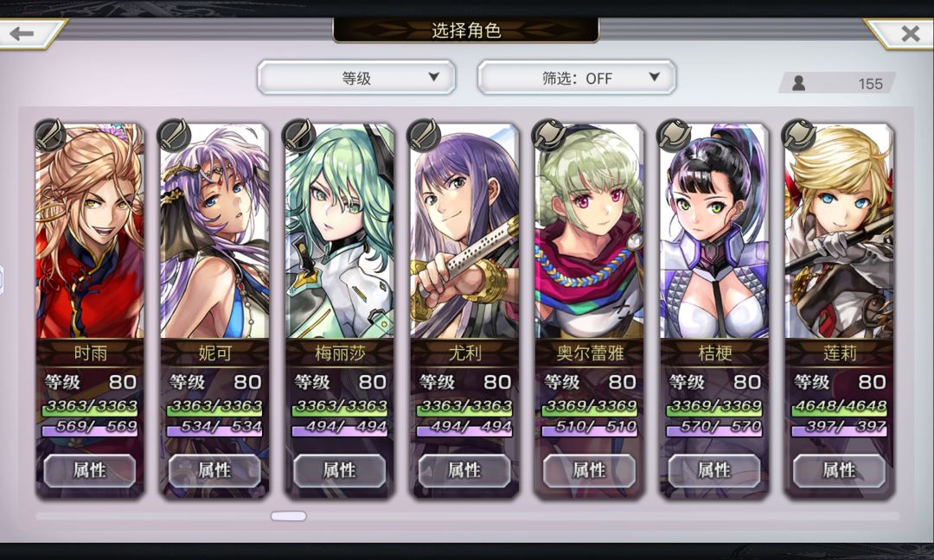Close the 选择角色 screen
This screenshot has width=934, height=560.
click(910, 34)
